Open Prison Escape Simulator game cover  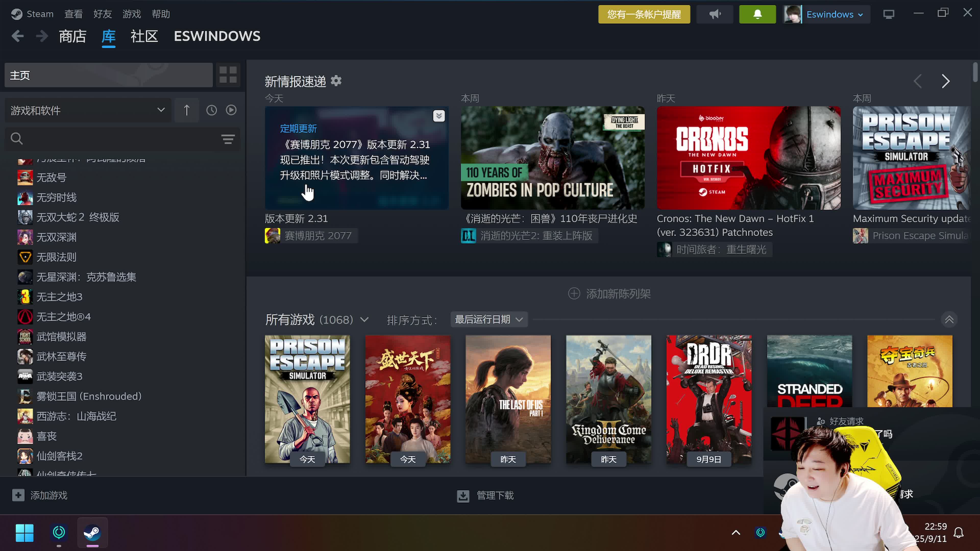pos(307,399)
